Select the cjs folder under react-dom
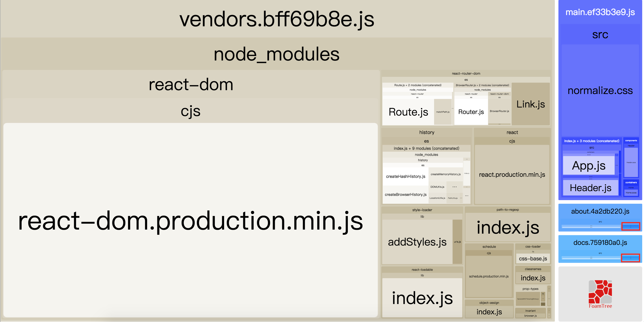This screenshot has width=644, height=322. coord(190,111)
